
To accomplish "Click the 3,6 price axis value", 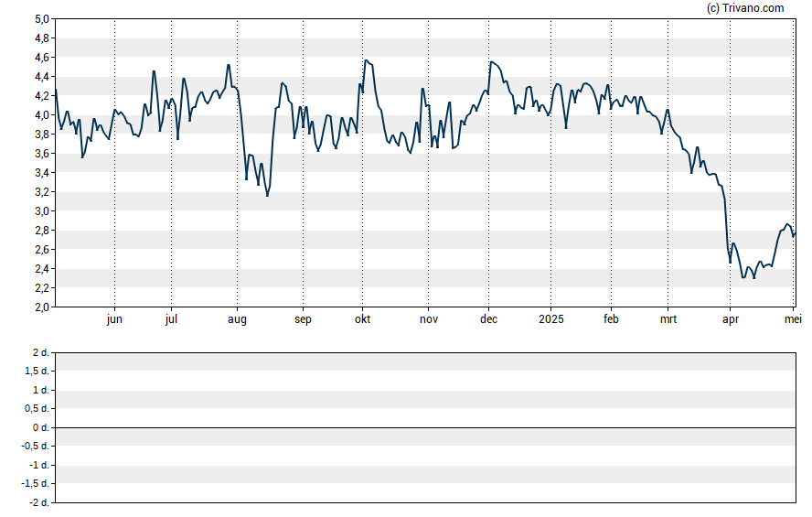I will [x=42, y=154].
